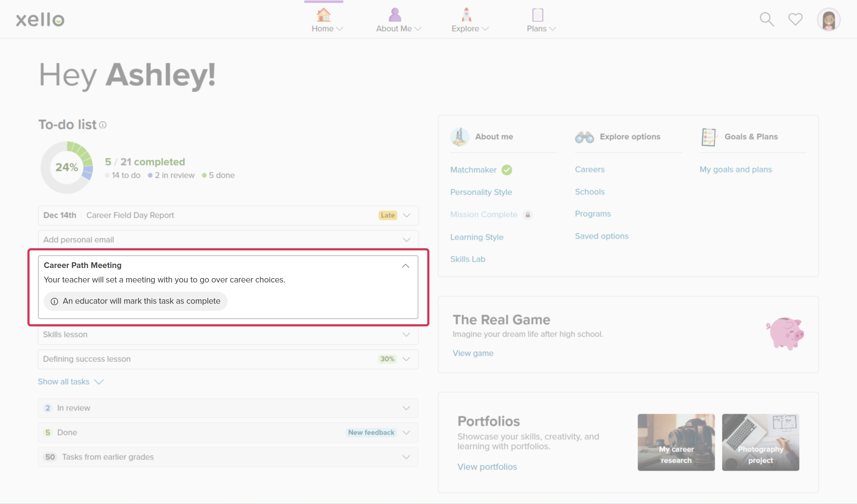Expand the Career Field Day Report task
The width and height of the screenshot is (857, 504).
[407, 215]
